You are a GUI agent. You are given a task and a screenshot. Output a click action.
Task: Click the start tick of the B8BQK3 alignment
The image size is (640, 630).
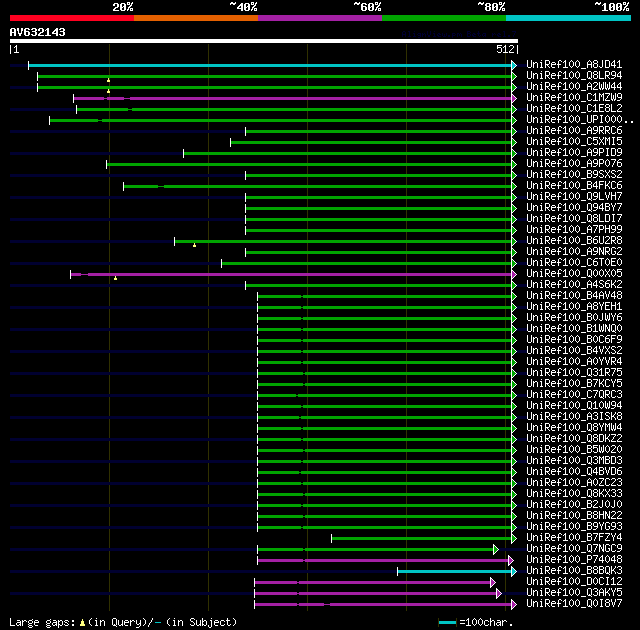tap(398, 572)
